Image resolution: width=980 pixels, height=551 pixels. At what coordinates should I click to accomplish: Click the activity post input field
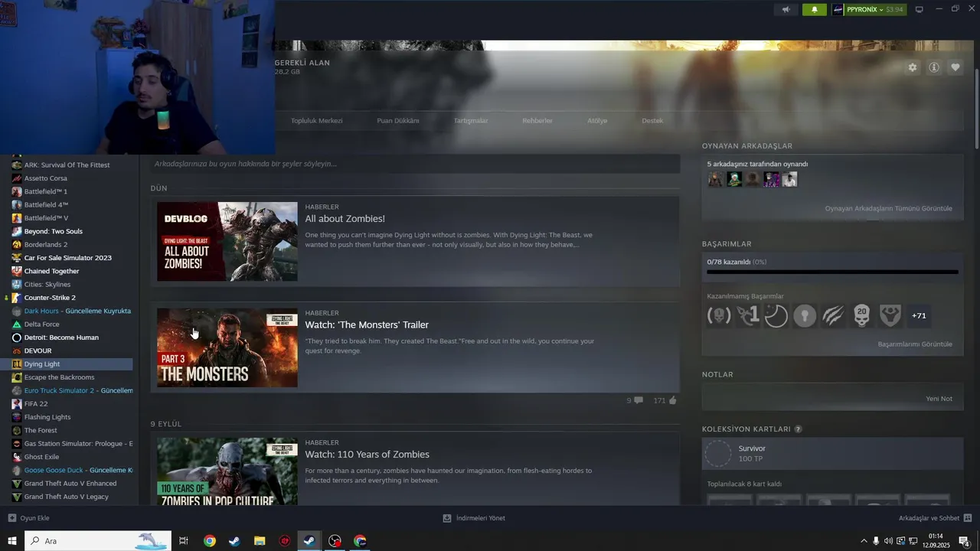(x=415, y=164)
